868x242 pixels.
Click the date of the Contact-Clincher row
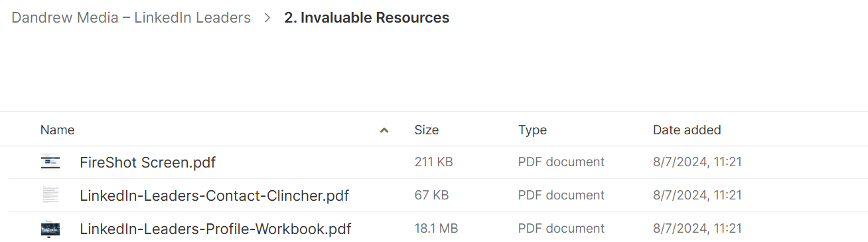click(x=697, y=195)
